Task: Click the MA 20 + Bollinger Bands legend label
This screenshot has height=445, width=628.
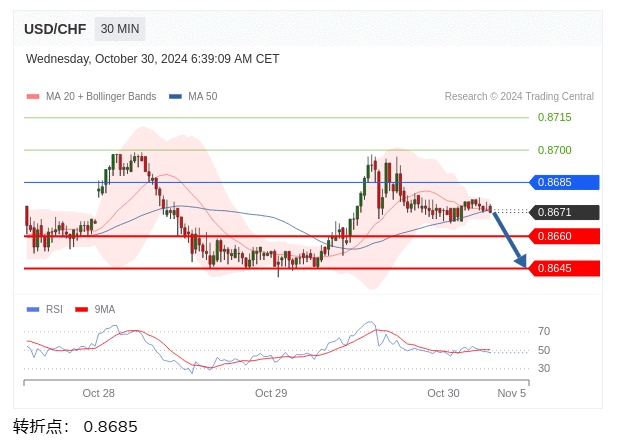Action: (101, 97)
